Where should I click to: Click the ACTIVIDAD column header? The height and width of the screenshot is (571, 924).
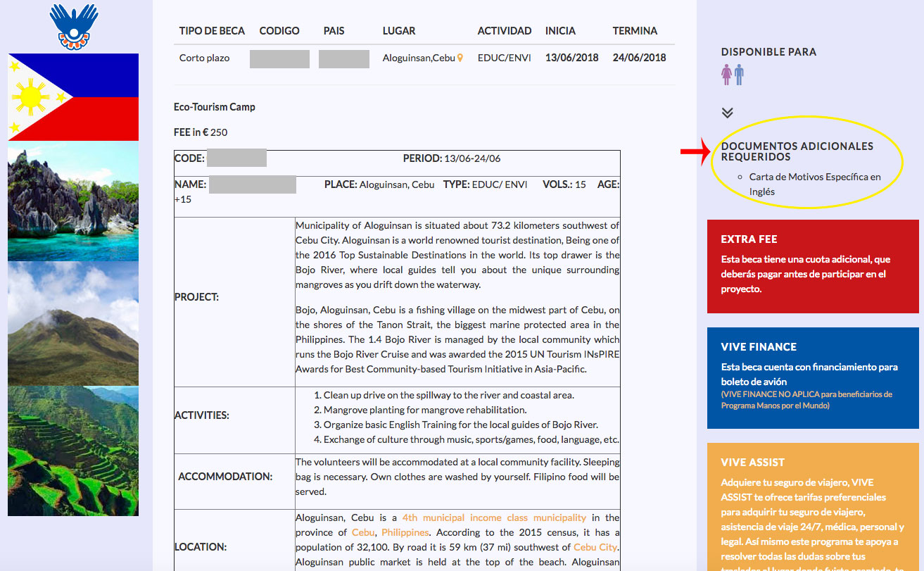tap(505, 31)
